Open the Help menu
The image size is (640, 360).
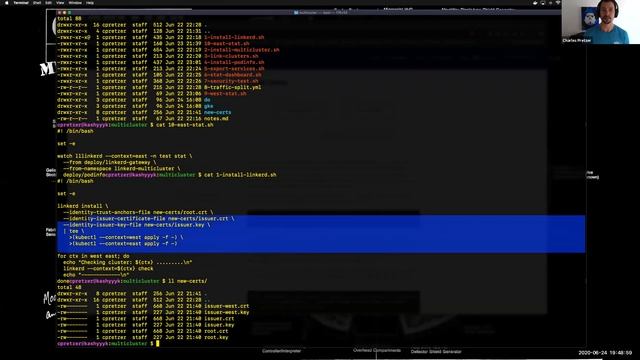tap(90, 2)
